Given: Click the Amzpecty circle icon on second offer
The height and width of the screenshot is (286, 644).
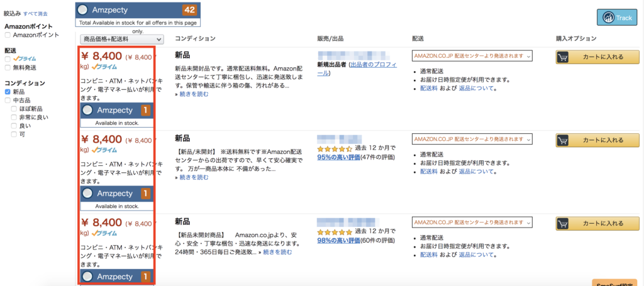Looking at the screenshot, I should pyautogui.click(x=87, y=193).
